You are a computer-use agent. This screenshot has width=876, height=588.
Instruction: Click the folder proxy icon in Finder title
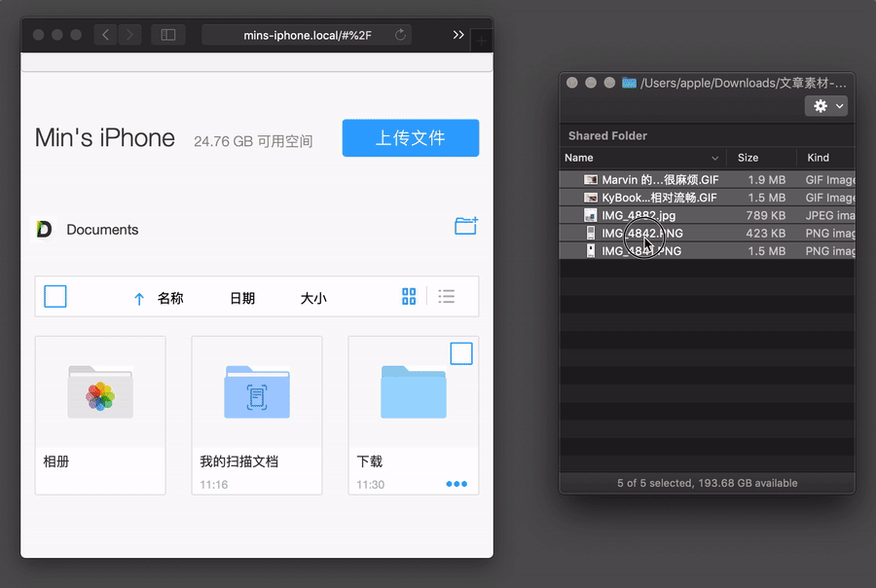coord(630,83)
